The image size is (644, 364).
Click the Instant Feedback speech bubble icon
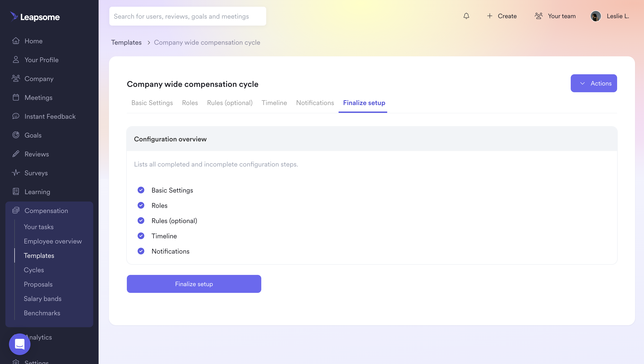click(x=16, y=116)
